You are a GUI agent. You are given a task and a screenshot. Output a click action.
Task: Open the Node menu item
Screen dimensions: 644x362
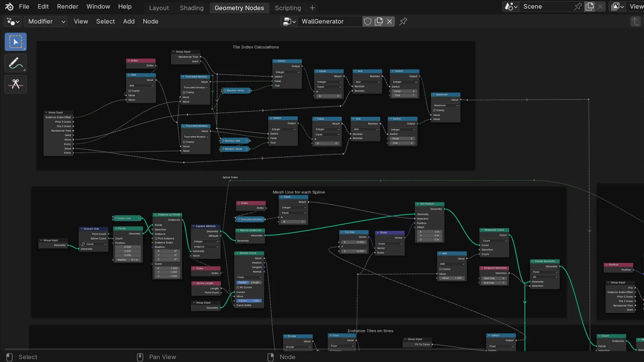click(x=150, y=21)
